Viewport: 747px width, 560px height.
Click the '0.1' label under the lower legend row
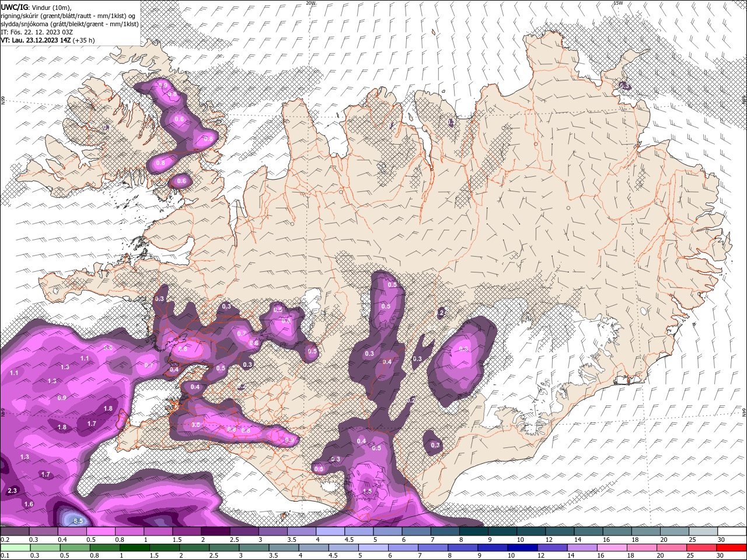pyautogui.click(x=5, y=555)
